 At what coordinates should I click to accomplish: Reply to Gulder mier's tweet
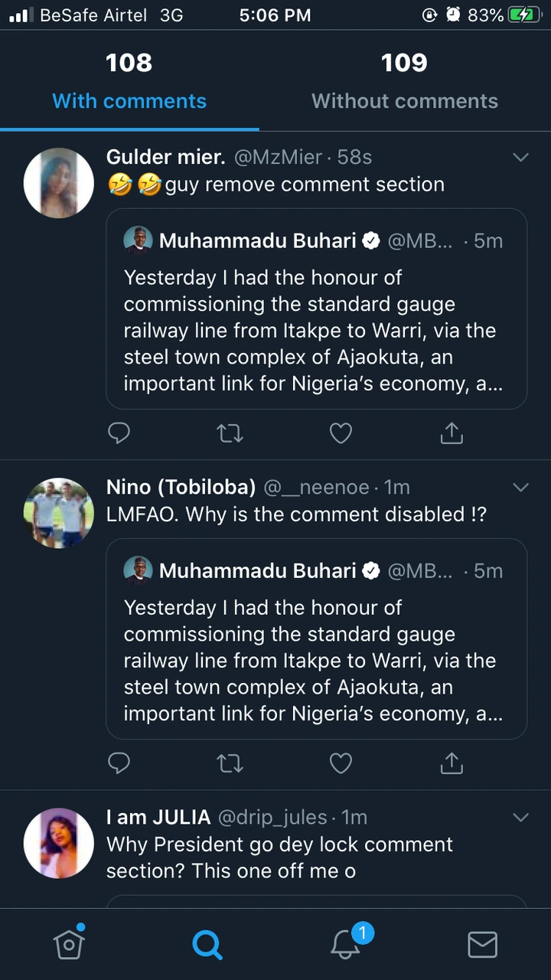point(119,433)
